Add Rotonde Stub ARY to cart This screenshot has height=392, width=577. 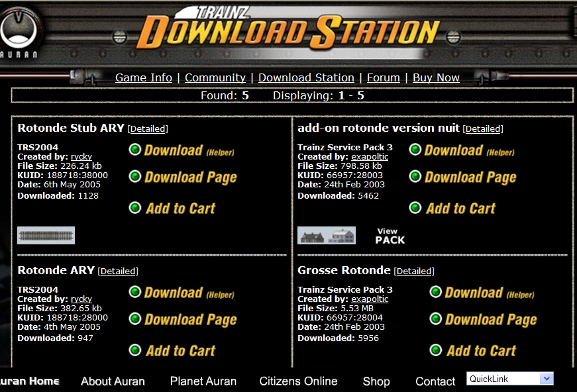coord(172,208)
